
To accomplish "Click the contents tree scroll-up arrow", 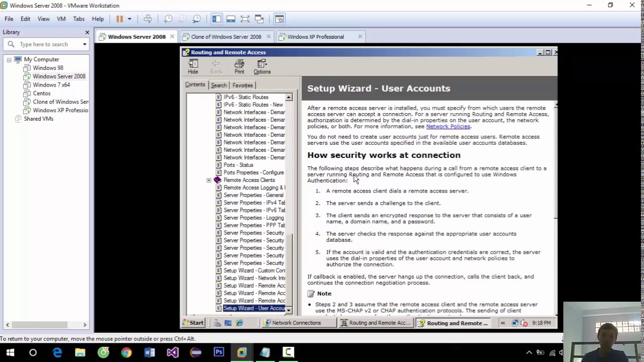I will [289, 97].
